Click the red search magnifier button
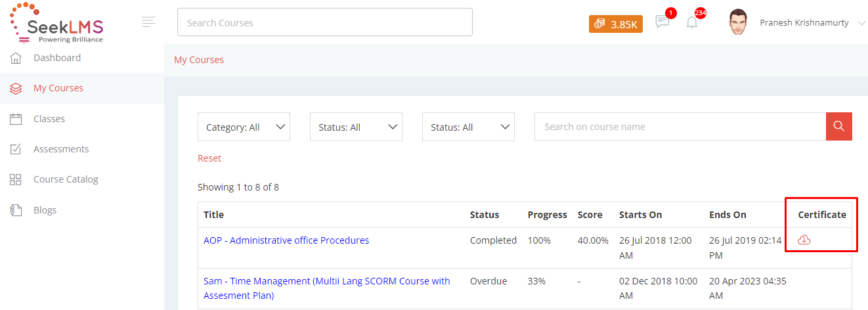868x310 pixels. [838, 126]
